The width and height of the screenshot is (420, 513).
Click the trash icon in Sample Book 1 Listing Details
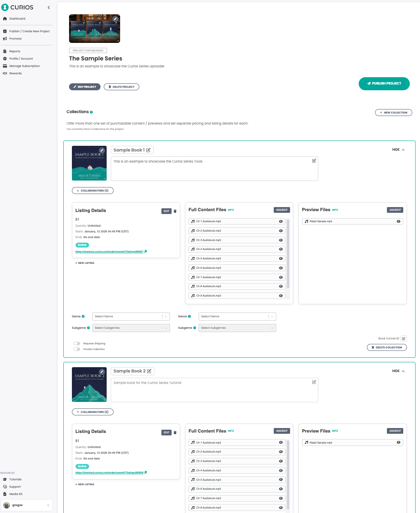[x=175, y=211]
